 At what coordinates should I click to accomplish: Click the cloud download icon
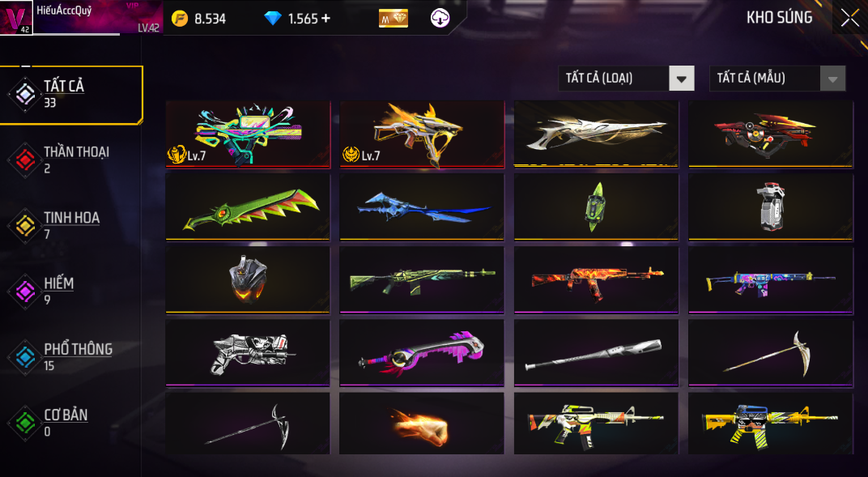coord(440,19)
